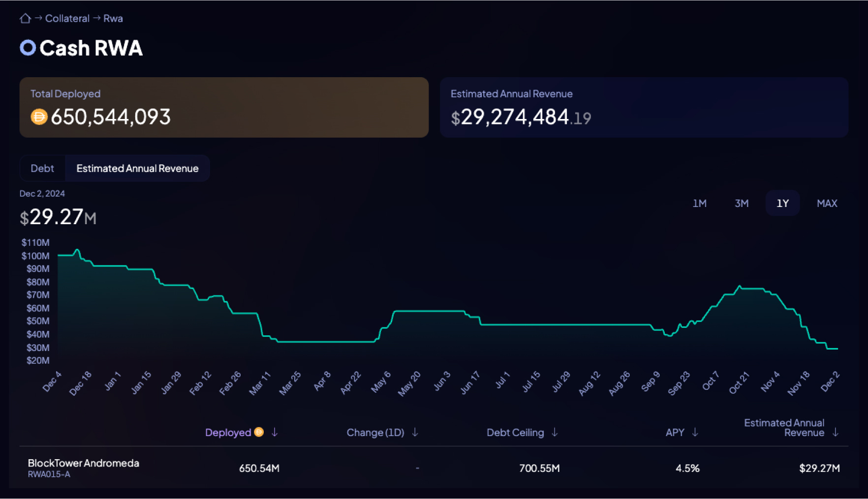
Task: Click the Debt Ceiling column header
Action: pos(515,433)
